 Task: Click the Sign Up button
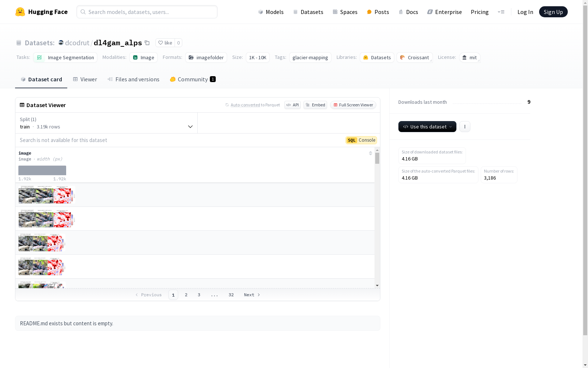click(553, 12)
